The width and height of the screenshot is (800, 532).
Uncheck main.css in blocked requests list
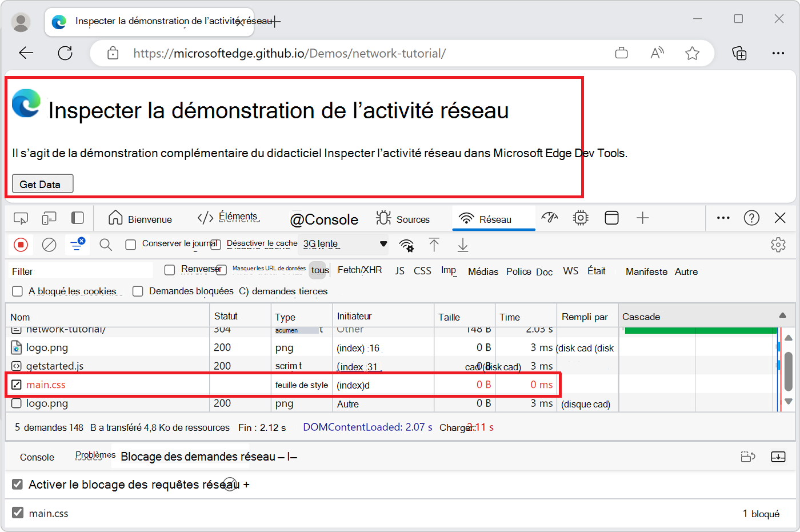point(17,513)
